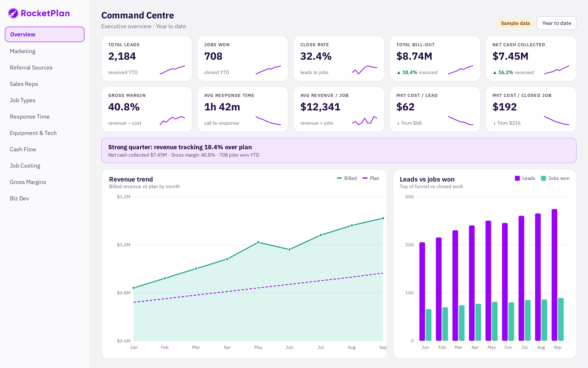
Task: Click the Jun teal Jobs won bar
Action: (511, 322)
